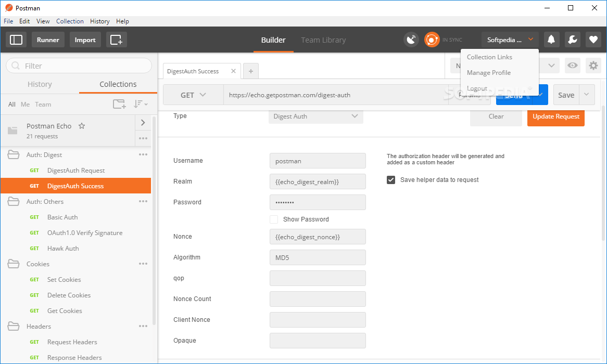
Task: Open the Edit menu
Action: pos(24,21)
